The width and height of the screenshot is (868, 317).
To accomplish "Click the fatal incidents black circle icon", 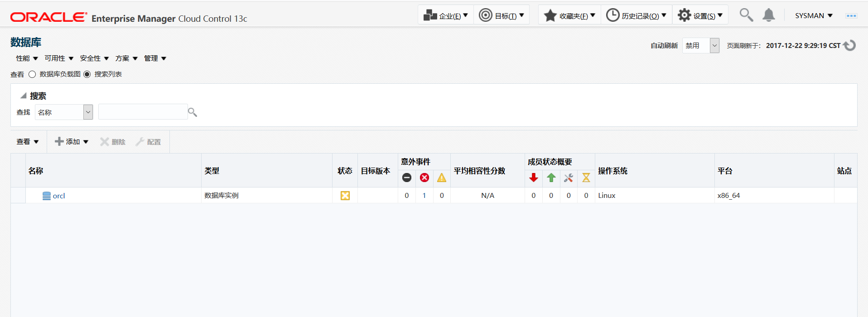I will (407, 178).
